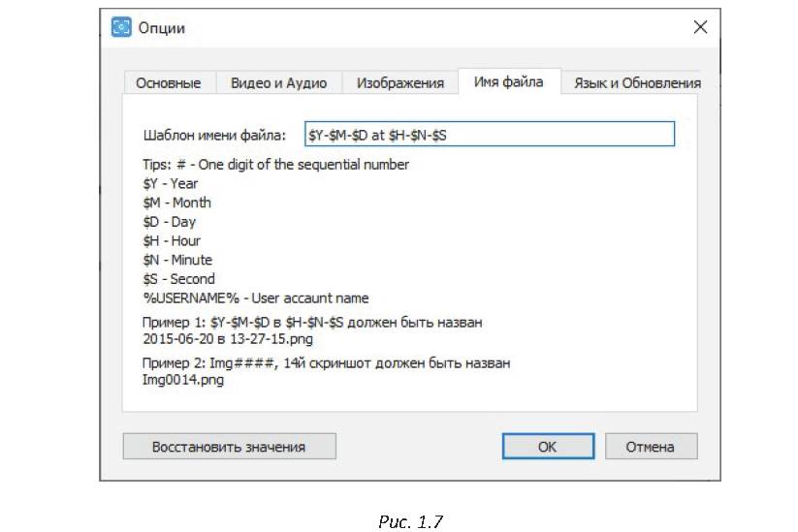Click the Options window app icon

point(121,27)
